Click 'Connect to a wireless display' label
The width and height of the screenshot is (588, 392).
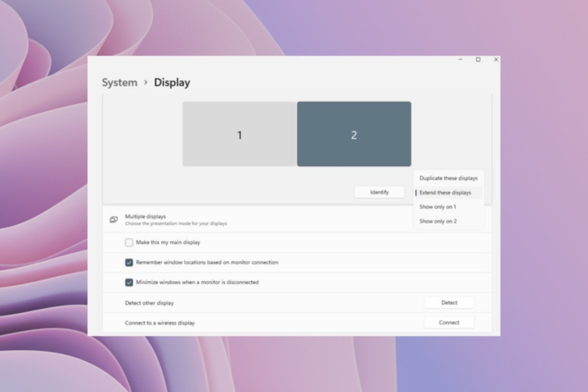(160, 323)
